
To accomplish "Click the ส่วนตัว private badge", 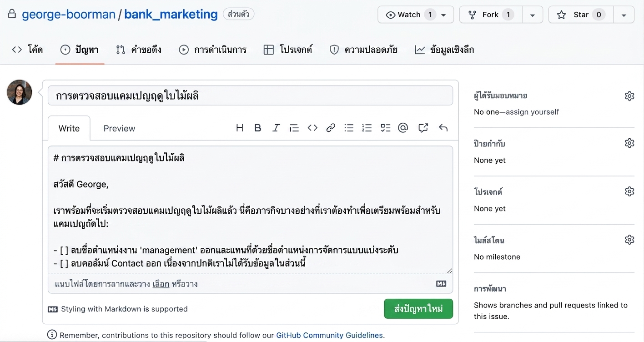I will [x=239, y=14].
